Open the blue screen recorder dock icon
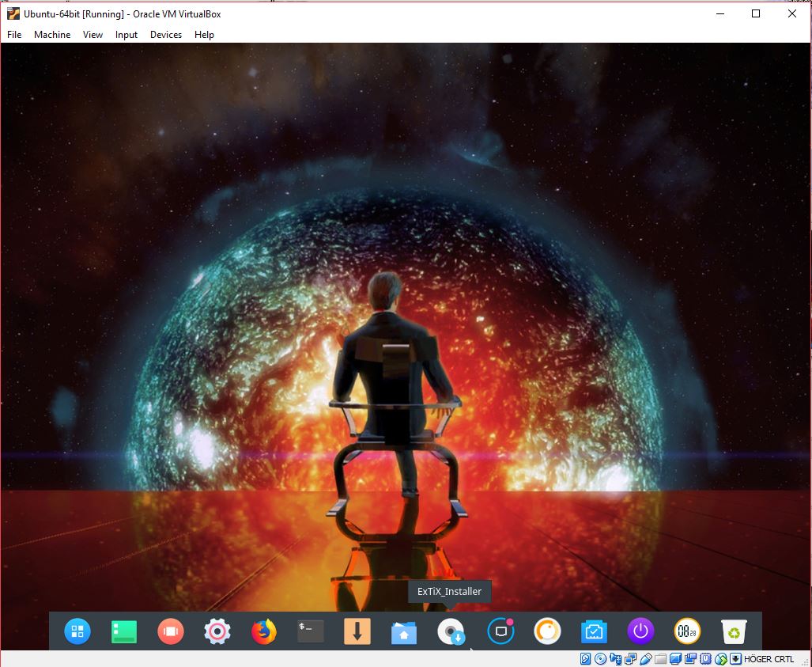The width and height of the screenshot is (812, 667). point(500,631)
